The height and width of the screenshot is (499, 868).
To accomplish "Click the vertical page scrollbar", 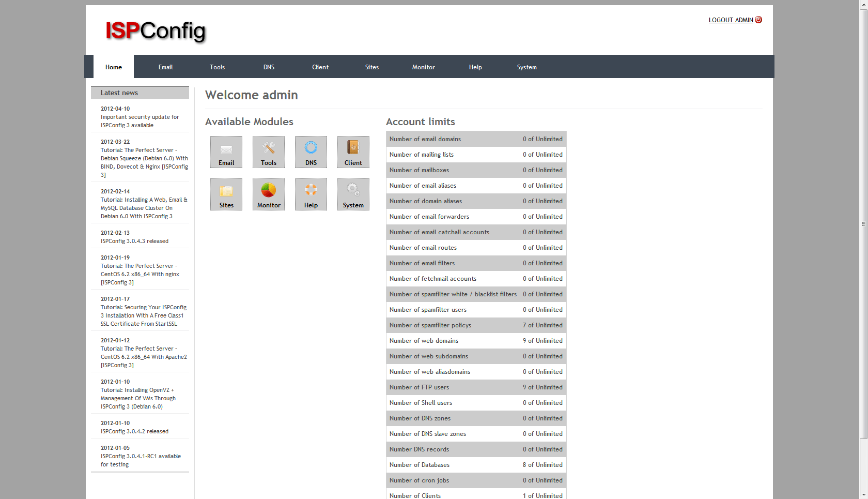I will click(x=863, y=224).
